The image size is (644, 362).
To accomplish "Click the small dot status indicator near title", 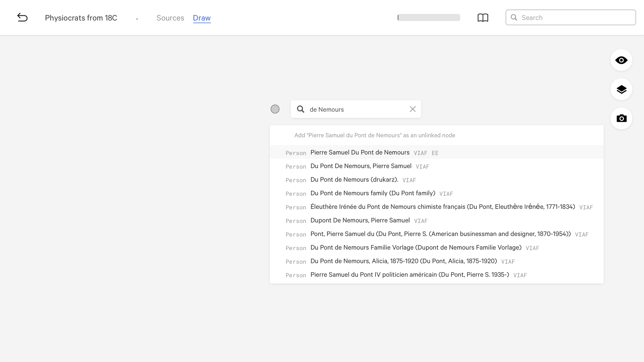I will 137,19.
